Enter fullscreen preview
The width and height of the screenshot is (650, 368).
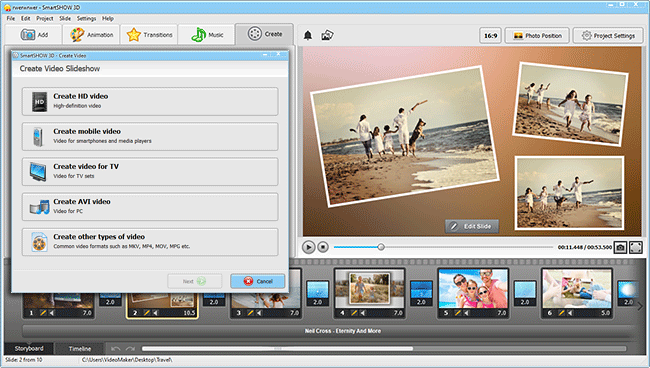coord(636,247)
